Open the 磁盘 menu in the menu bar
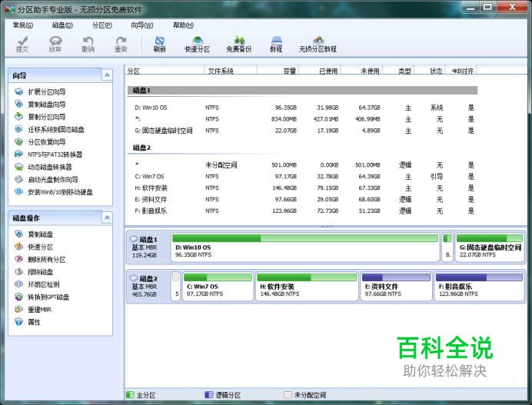532x405 pixels. 62,25
